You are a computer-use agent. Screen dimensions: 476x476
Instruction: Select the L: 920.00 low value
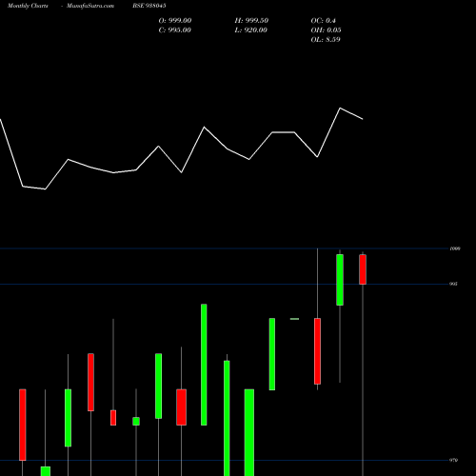coord(250,30)
